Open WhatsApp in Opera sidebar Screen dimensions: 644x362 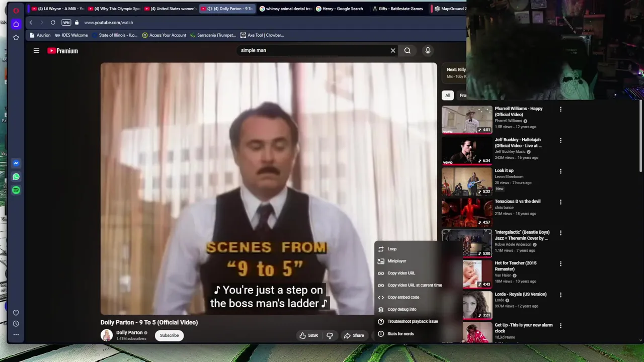pos(16,176)
